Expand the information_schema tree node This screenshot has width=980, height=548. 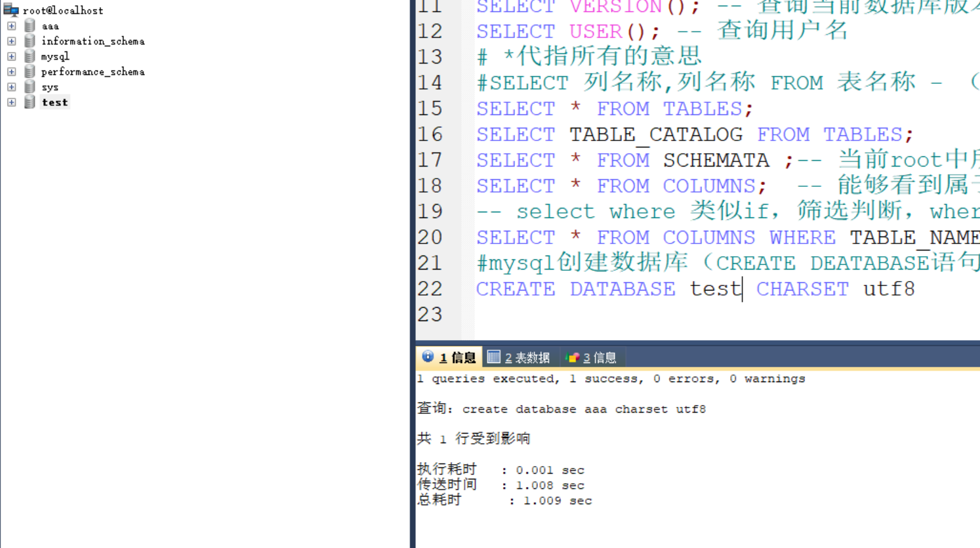point(11,41)
